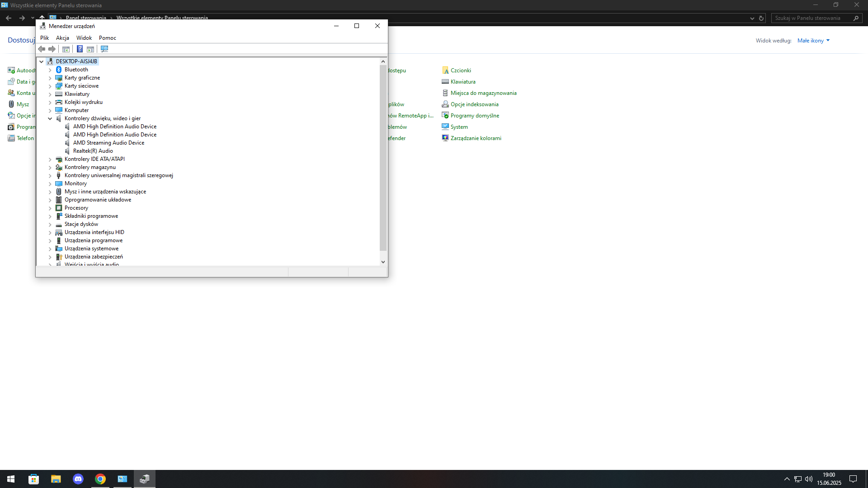Open the Małe ikony view dropdown

[813, 41]
